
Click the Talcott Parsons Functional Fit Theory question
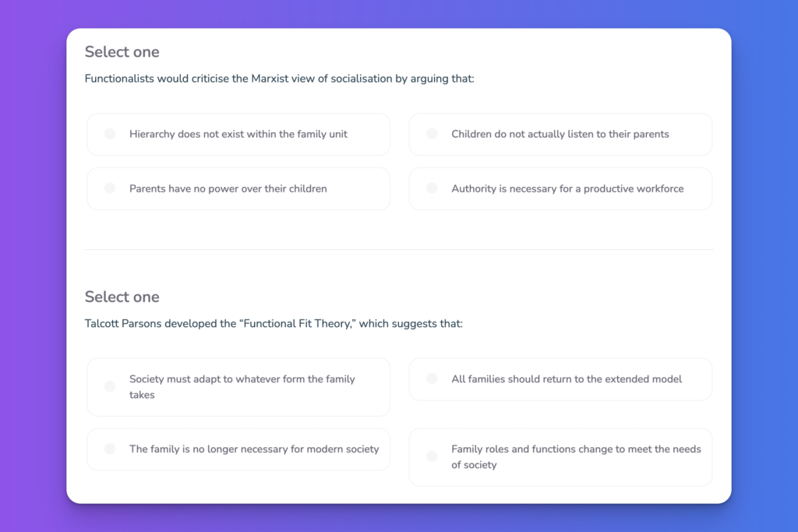point(274,324)
